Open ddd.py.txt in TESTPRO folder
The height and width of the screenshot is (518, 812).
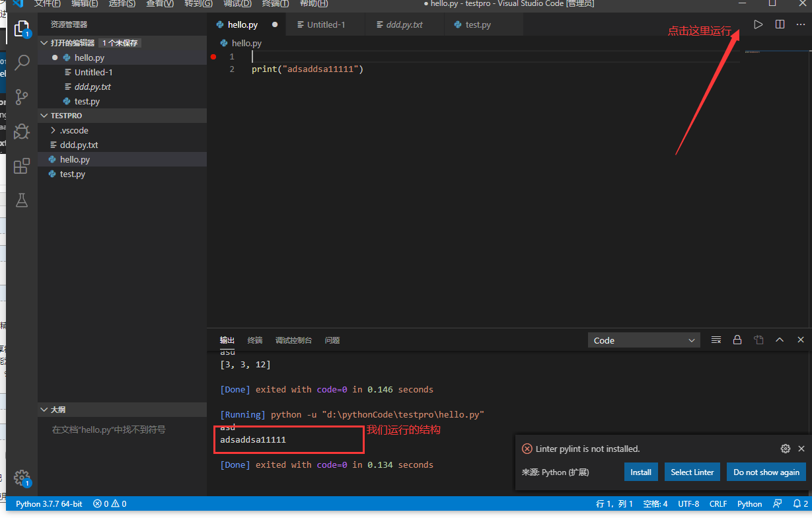click(x=122, y=145)
